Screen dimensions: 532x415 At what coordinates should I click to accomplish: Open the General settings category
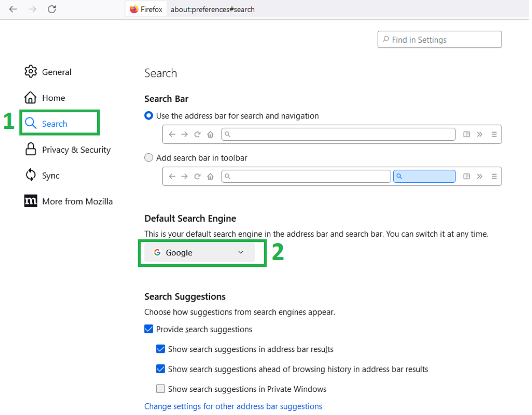pyautogui.click(x=48, y=72)
